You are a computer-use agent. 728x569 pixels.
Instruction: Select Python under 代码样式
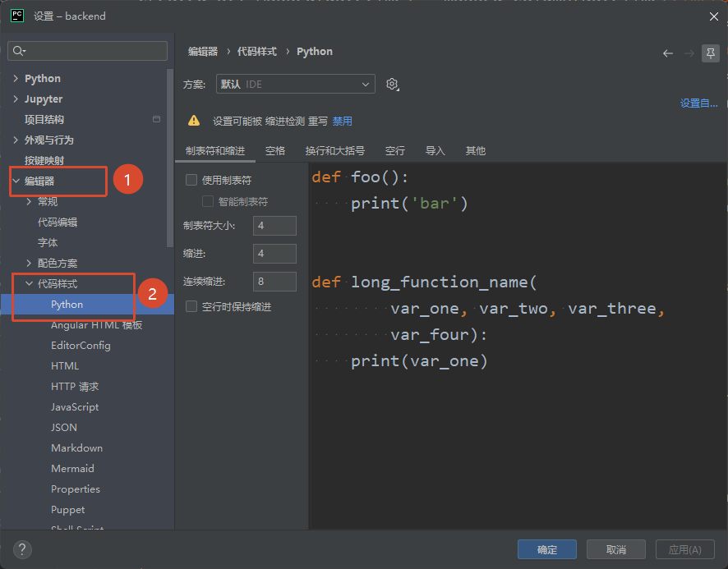click(67, 304)
